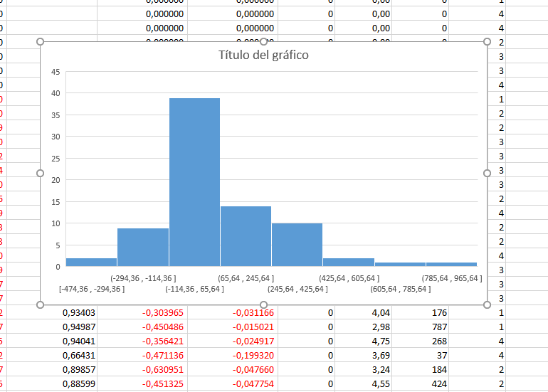Viewport: 548px width, 392px height.
Task: Click the top-right chart resize handle
Action: 487,41
